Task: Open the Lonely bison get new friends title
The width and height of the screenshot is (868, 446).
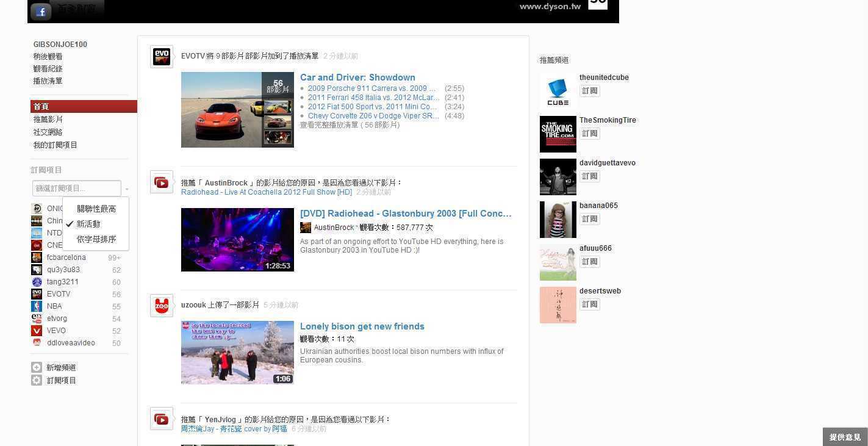Action: 362,326
